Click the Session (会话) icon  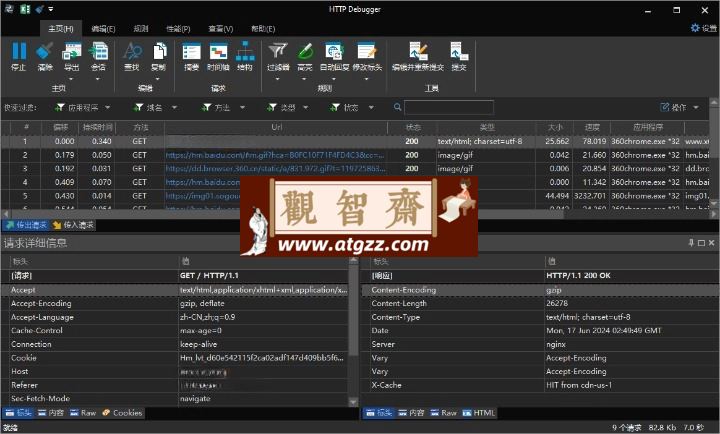(x=98, y=51)
